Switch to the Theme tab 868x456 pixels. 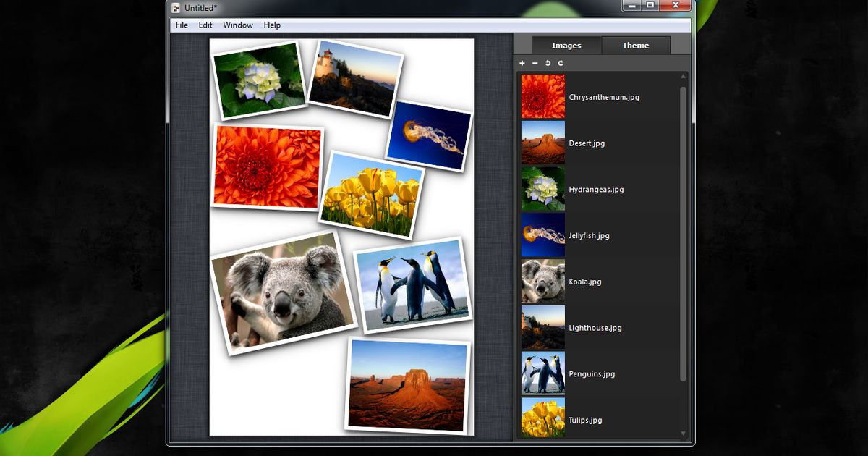click(636, 45)
